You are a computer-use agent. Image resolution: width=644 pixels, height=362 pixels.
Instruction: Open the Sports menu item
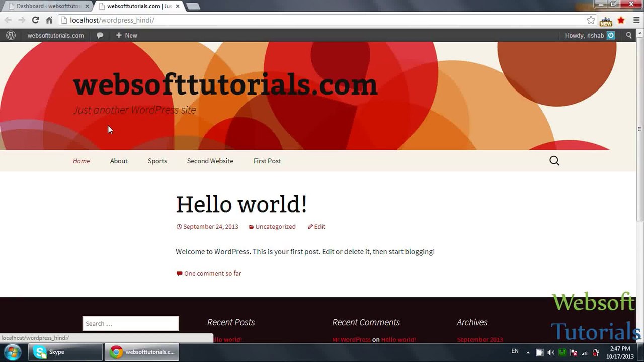tap(157, 161)
